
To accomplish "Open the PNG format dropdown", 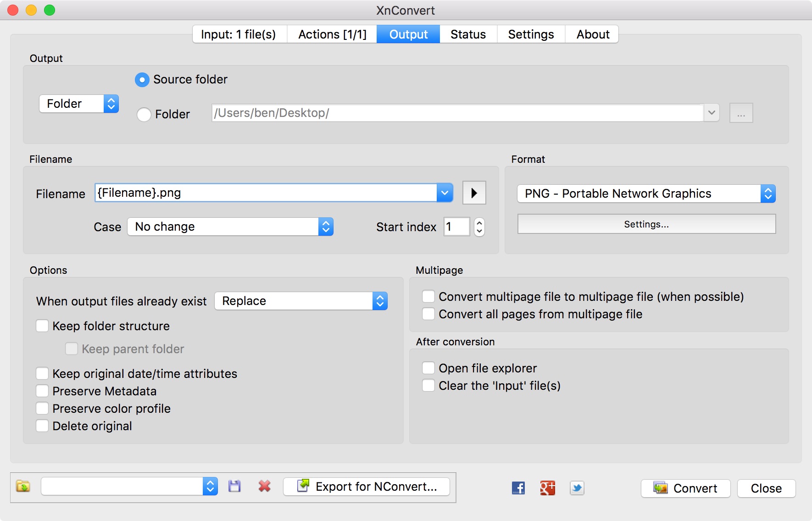I will pos(646,194).
